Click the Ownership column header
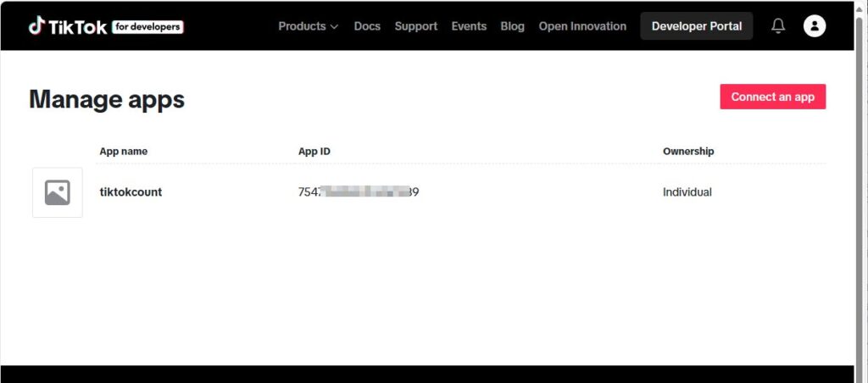 tap(688, 152)
